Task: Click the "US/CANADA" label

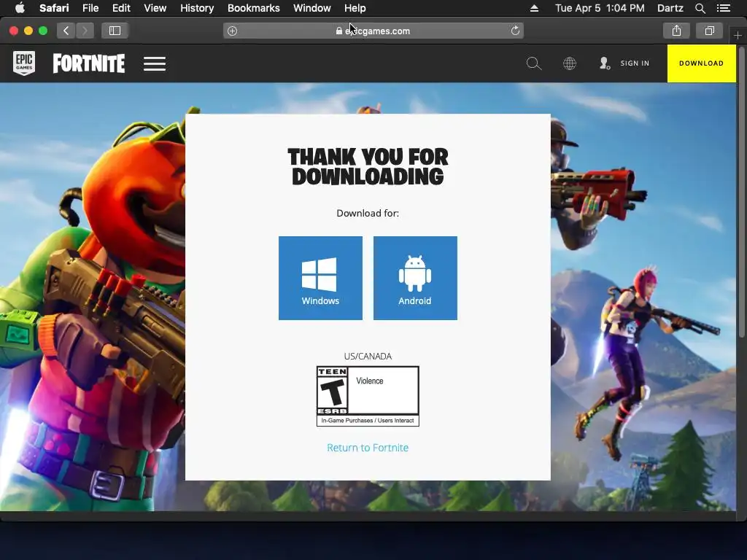Action: coord(368,356)
